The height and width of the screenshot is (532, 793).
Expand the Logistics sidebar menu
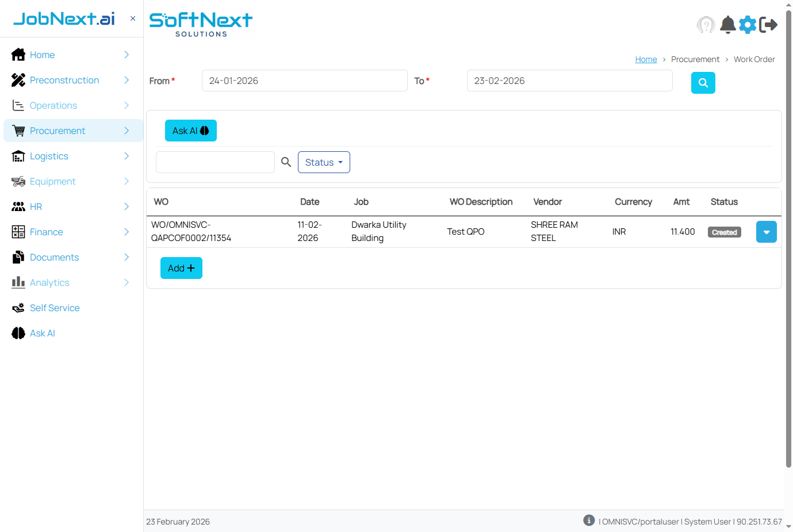coord(49,156)
